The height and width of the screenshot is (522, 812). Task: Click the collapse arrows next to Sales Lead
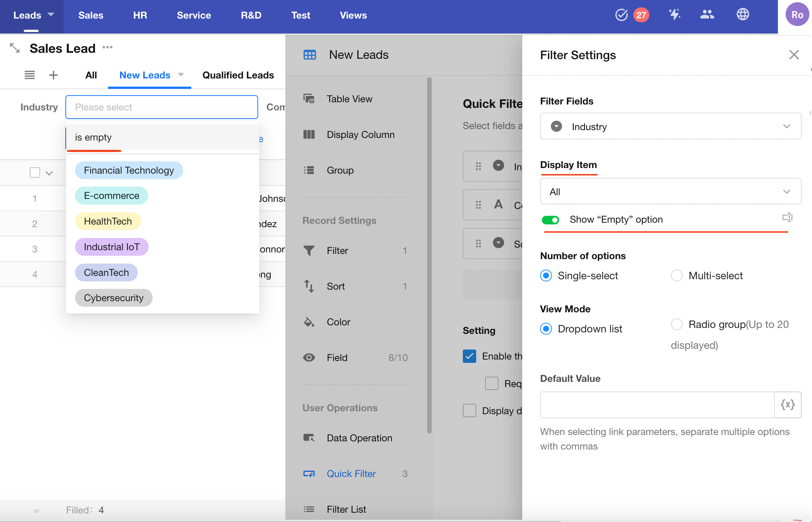tap(14, 48)
